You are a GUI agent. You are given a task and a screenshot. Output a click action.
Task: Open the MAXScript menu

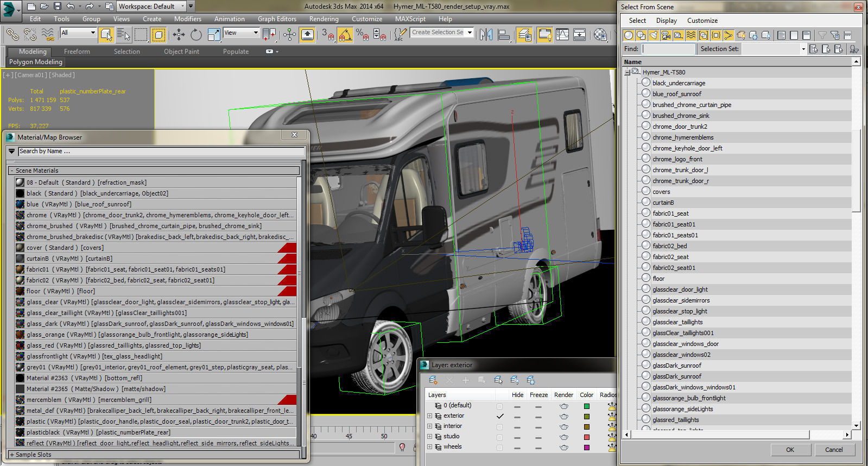coord(410,19)
